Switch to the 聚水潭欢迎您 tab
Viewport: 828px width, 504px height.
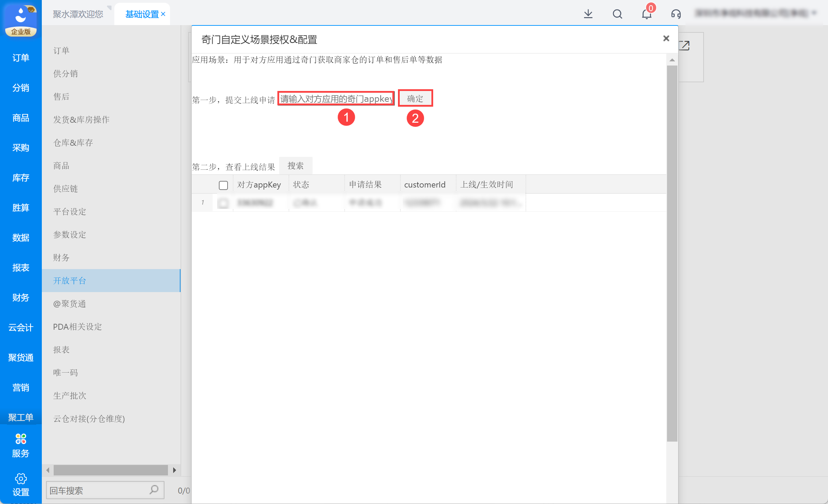pos(78,14)
